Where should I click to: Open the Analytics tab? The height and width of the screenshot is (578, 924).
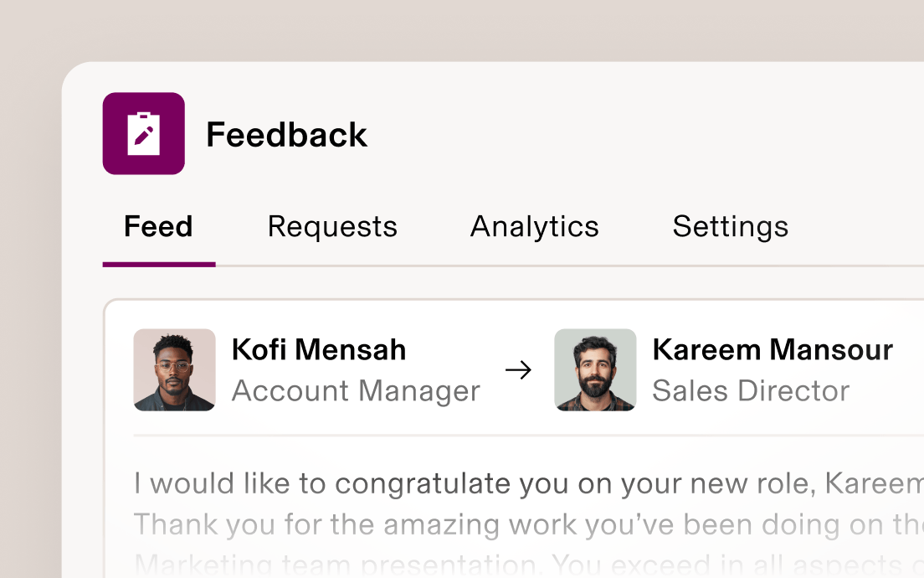click(x=535, y=226)
